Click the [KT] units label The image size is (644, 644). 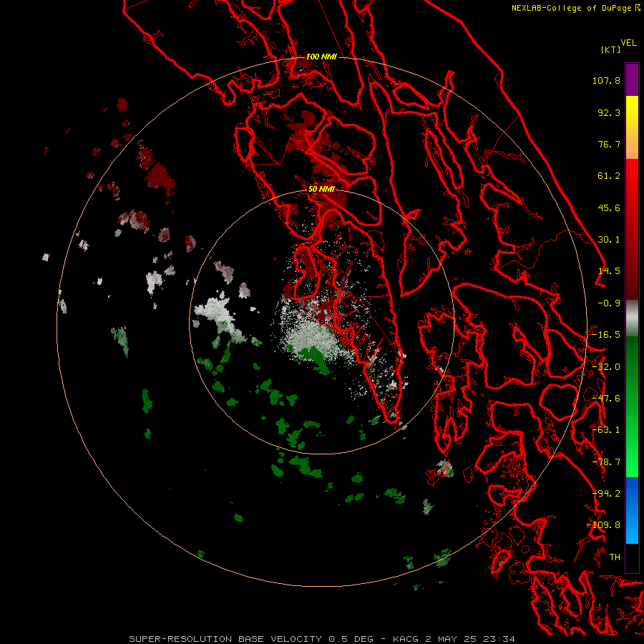(x=611, y=49)
